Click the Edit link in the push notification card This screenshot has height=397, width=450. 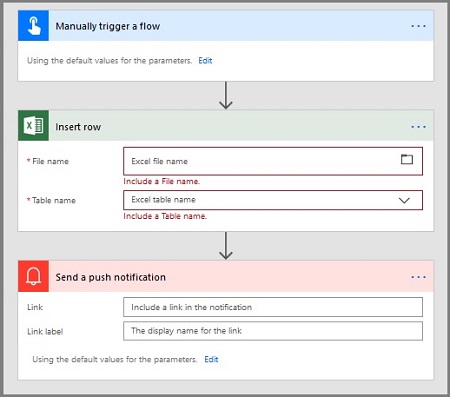pyautogui.click(x=211, y=359)
